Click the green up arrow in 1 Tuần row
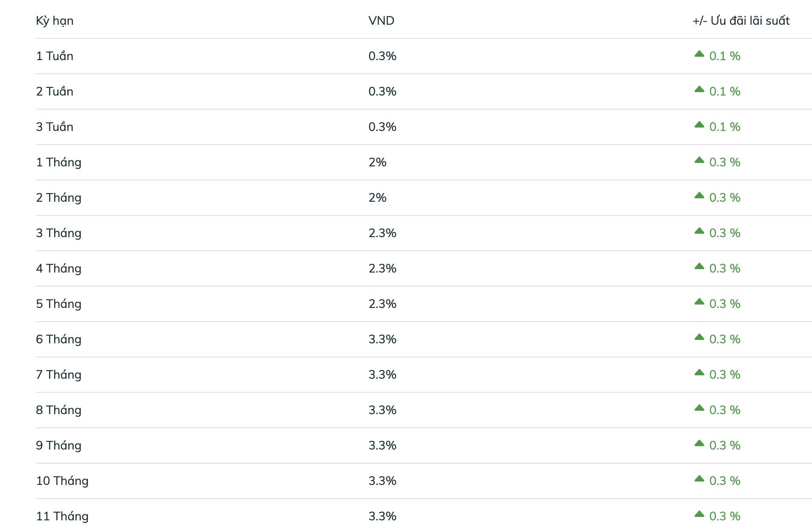This screenshot has width=812, height=528. [699, 54]
